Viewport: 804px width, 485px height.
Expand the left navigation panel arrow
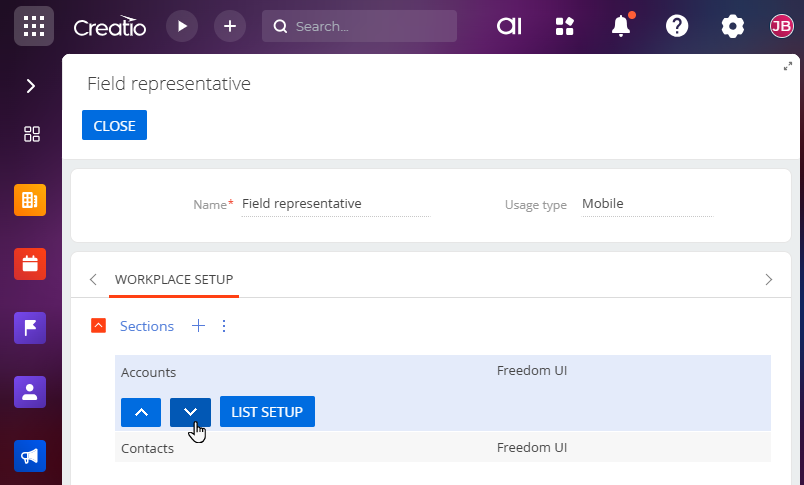click(31, 86)
